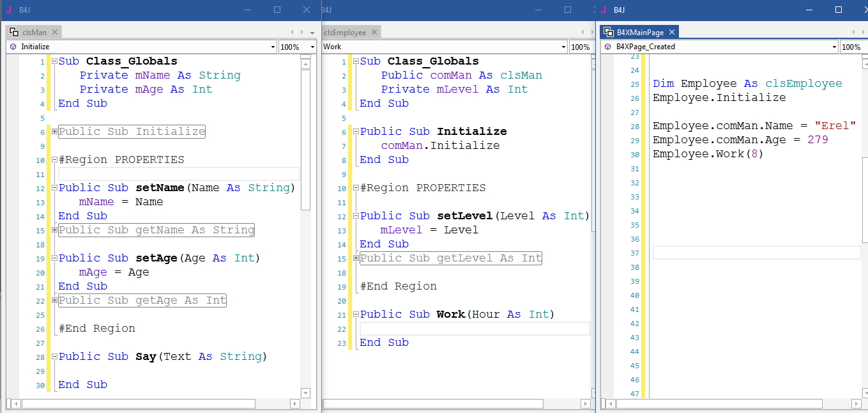Select the clsMan tab
Viewport: 868px width, 413px height.
pyautogui.click(x=34, y=32)
